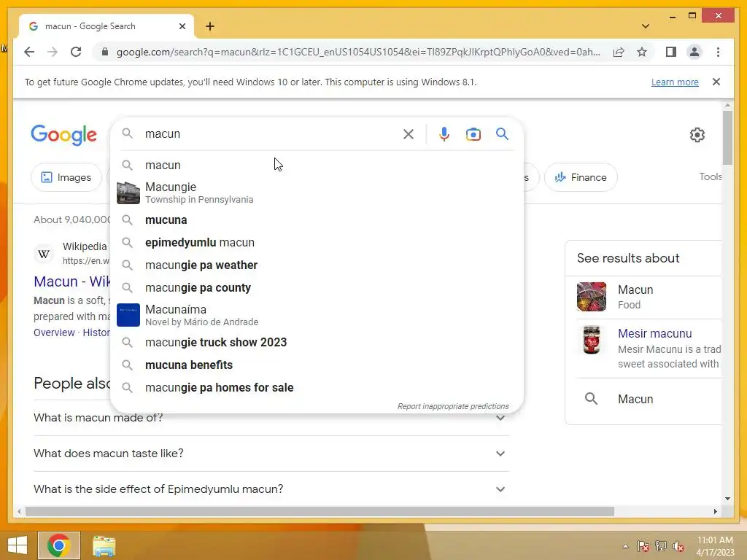Viewport: 747px width, 560px height.
Task: Click the Google logo
Action: pos(64,135)
